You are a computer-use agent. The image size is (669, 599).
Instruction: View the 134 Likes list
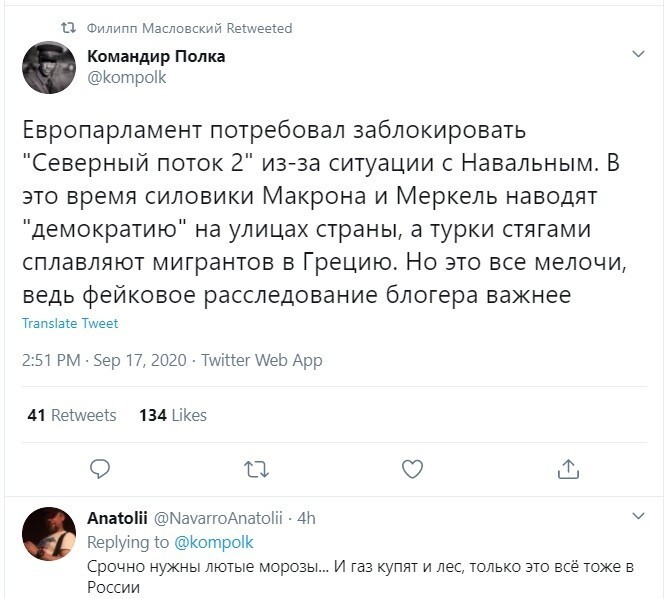(173, 415)
